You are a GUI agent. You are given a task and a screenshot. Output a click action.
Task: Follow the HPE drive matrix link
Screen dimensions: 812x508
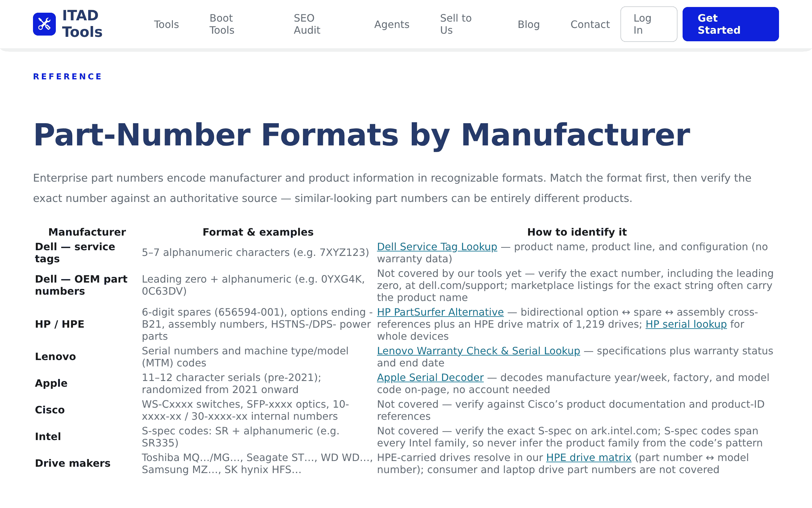(588, 458)
